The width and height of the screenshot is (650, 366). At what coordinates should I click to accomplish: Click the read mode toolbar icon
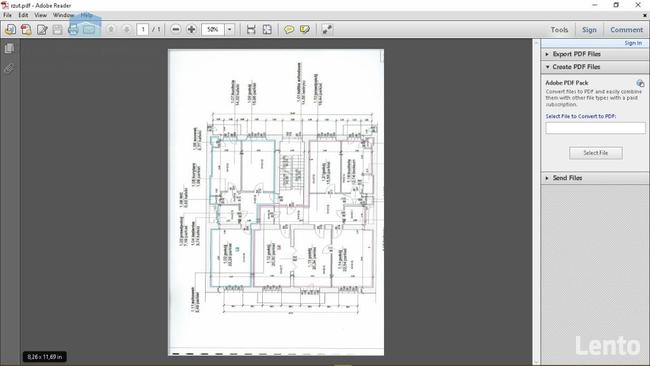tap(327, 29)
